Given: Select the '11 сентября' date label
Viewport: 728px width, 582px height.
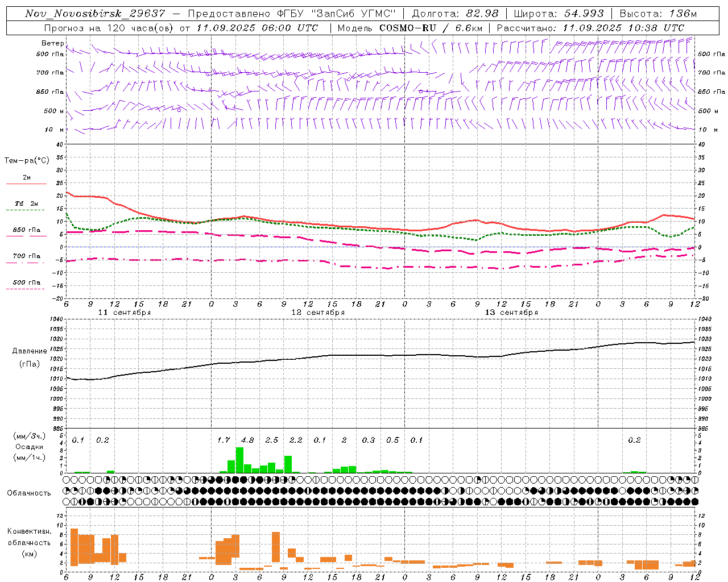Looking at the screenshot, I should tap(125, 313).
